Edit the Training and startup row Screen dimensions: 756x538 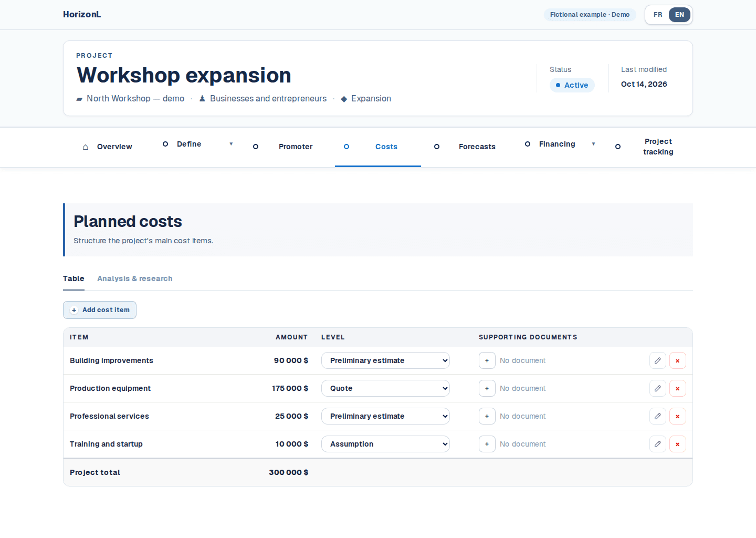coord(658,444)
